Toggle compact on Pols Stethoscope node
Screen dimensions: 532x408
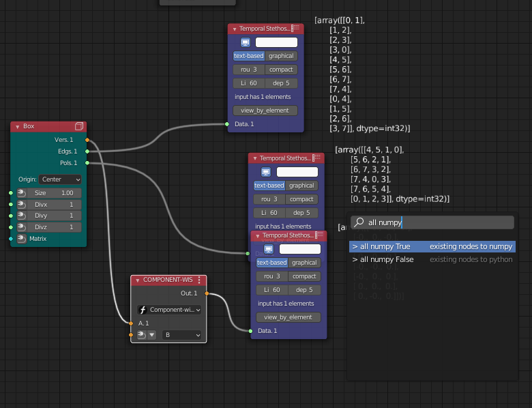click(301, 199)
